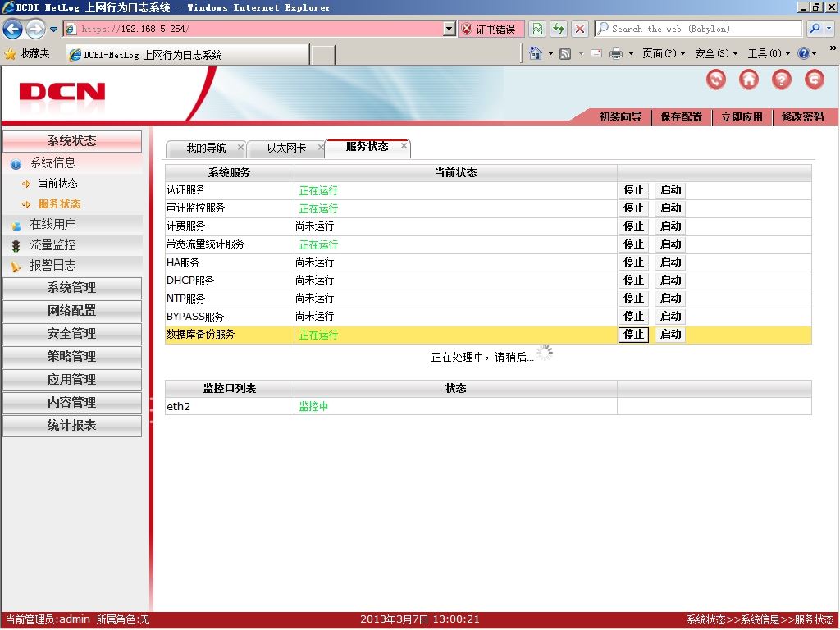Expand the 网络配置 sidebar section
This screenshot has height=630, width=840.
click(72, 311)
